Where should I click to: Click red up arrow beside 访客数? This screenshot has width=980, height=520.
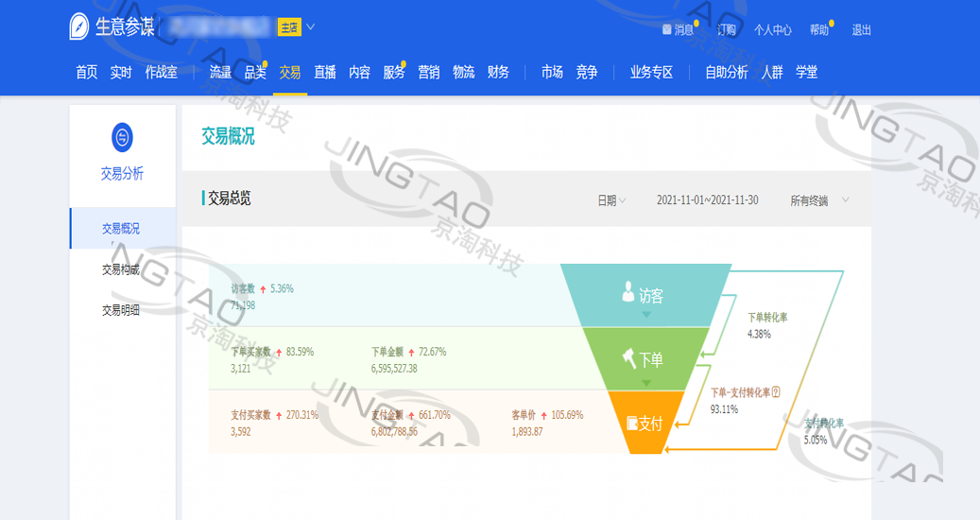pyautogui.click(x=263, y=289)
